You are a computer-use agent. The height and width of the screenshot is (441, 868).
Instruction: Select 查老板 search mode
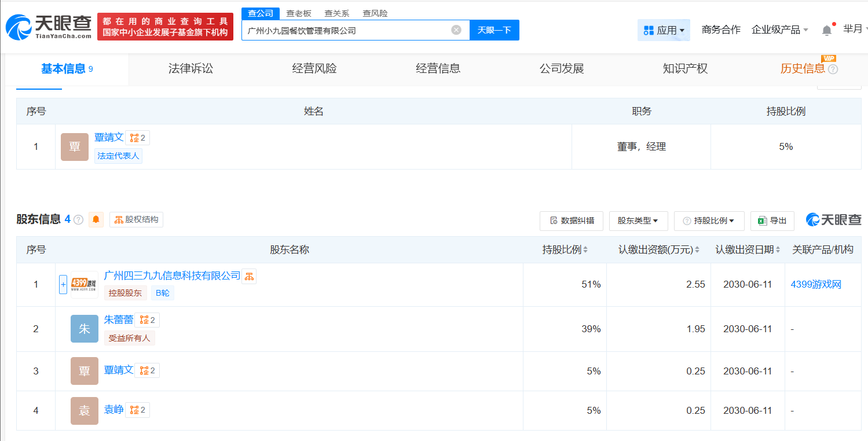pos(299,13)
